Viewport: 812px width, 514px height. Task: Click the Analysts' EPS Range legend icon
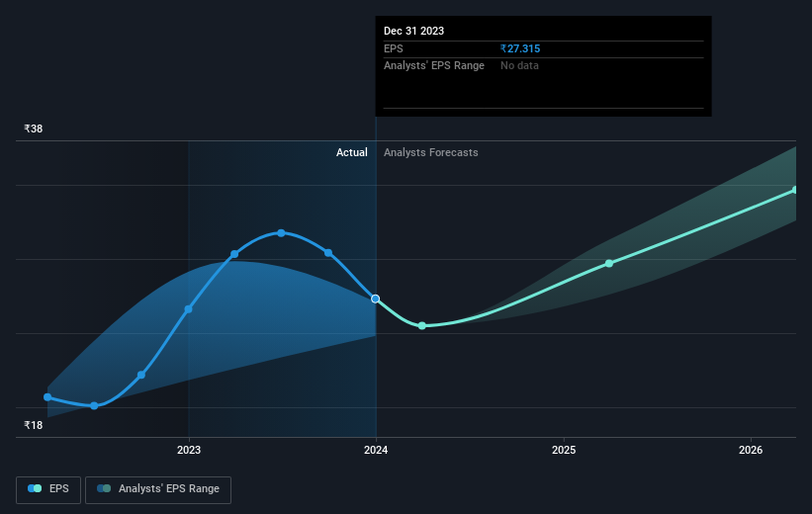pyautogui.click(x=104, y=488)
